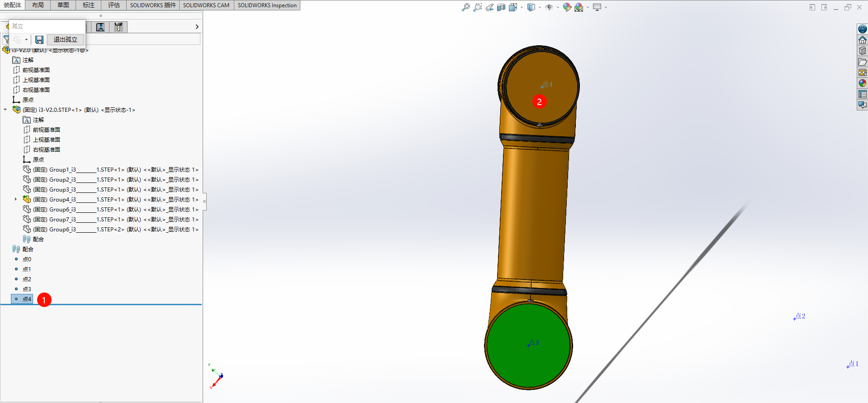The width and height of the screenshot is (868, 403).
Task: Switch to the SOLIDWORKS 插件 tab
Action: (153, 5)
